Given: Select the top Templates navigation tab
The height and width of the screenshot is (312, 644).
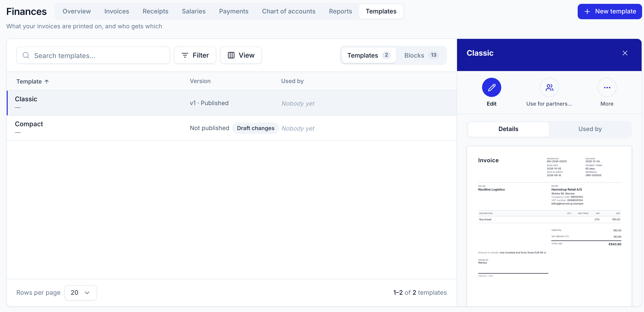Looking at the screenshot, I should click(x=381, y=12).
